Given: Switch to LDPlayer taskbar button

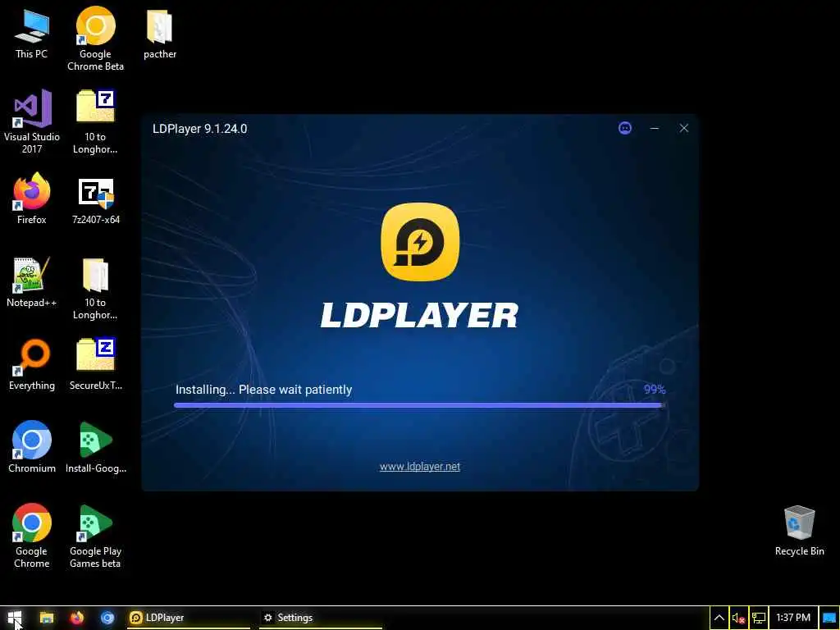Looking at the screenshot, I should click(x=189, y=618).
